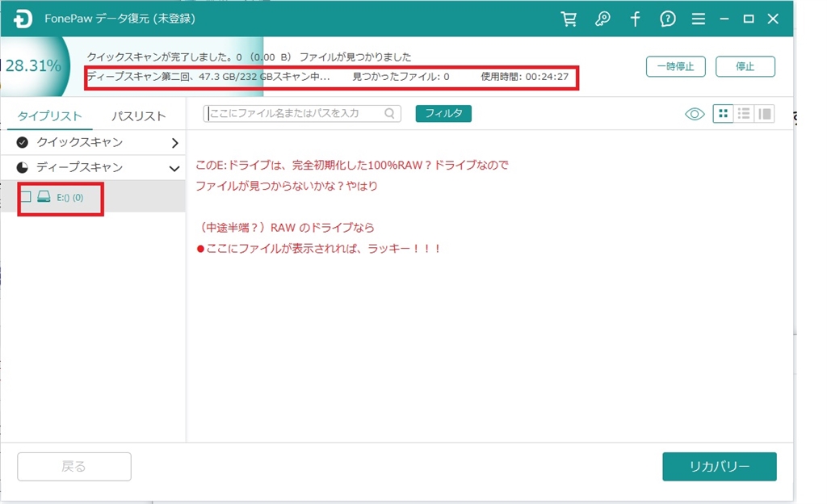This screenshot has height=504, width=827.
Task: Maximize the FonePaw window
Action: pos(749,19)
